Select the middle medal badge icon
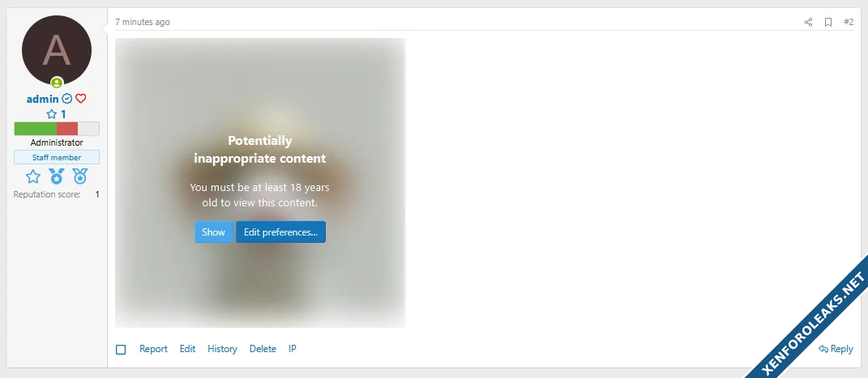 [x=57, y=176]
